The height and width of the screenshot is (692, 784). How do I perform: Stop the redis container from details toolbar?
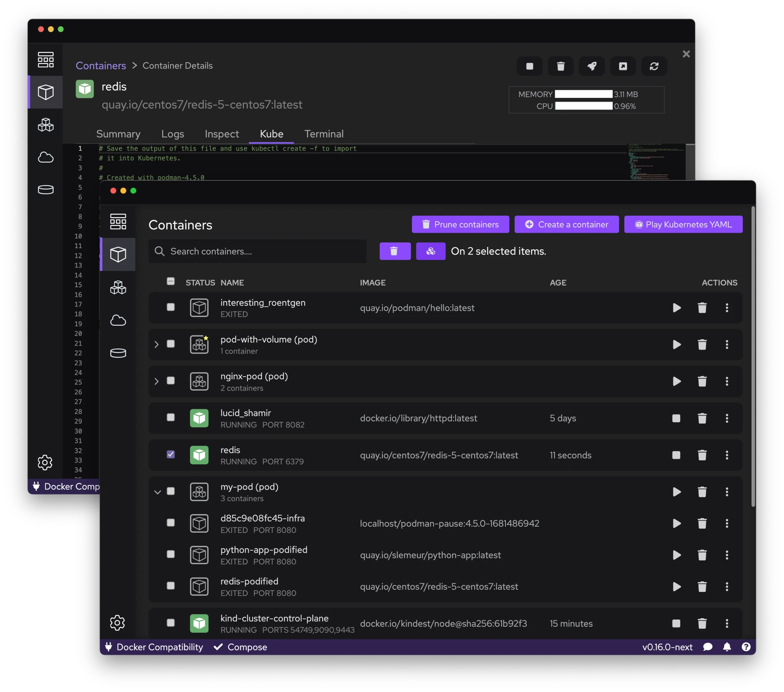click(529, 66)
